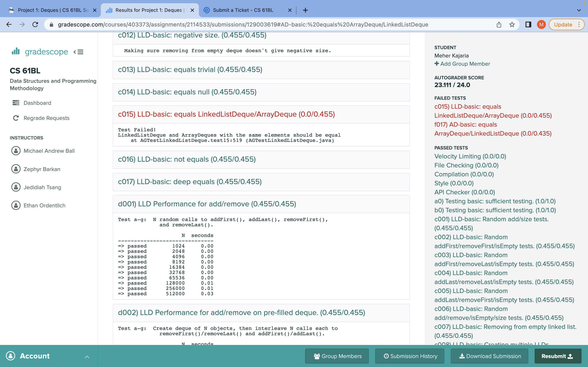Bookmark this page with star icon
Image resolution: width=588 pixels, height=367 pixels.
[512, 24]
